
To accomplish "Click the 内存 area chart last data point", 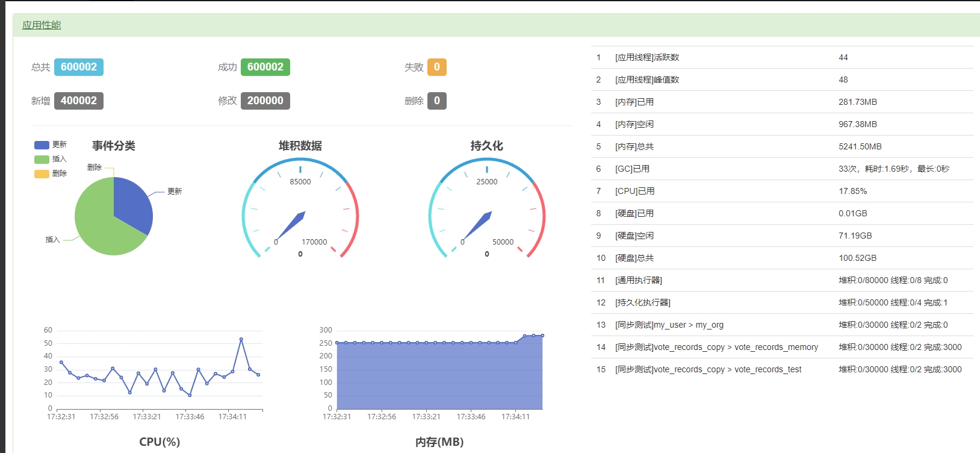I will [542, 336].
